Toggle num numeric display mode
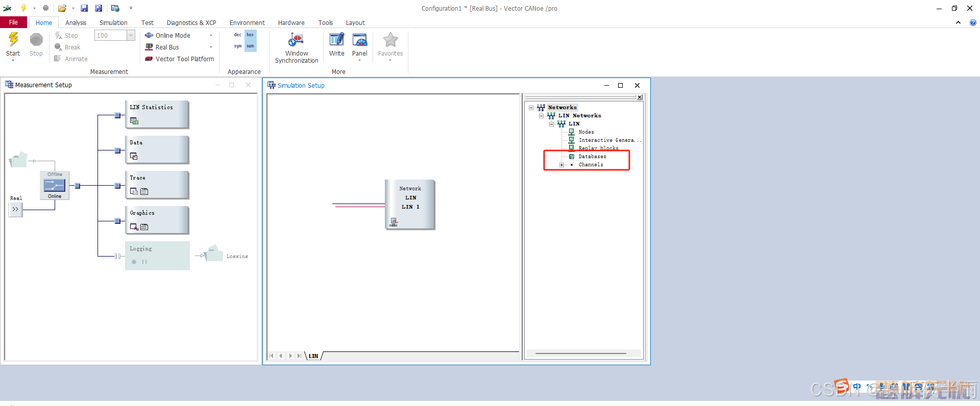The image size is (980, 406). [x=250, y=46]
